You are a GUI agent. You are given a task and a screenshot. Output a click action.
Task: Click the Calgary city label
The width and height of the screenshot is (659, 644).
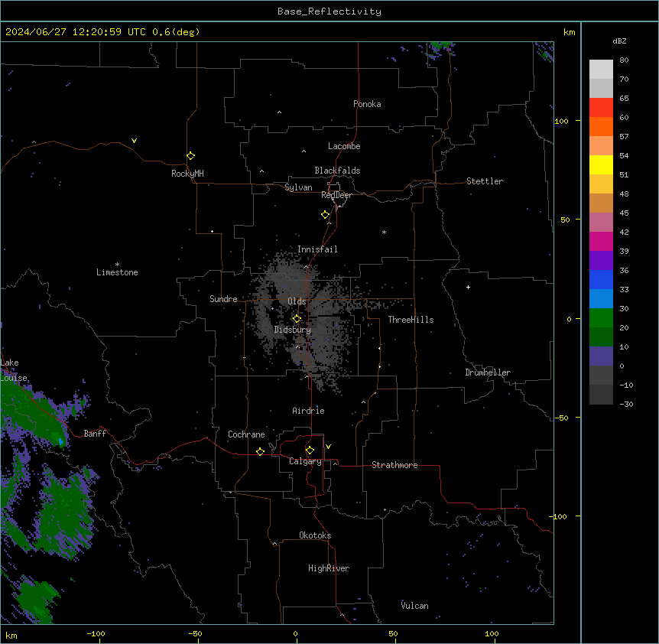306,461
